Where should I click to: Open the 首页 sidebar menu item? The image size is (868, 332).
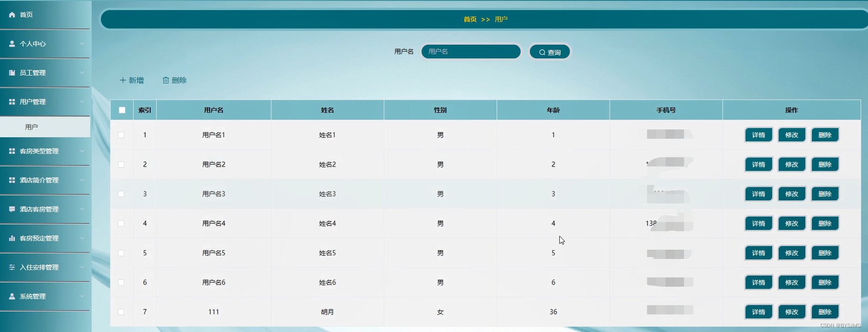pos(45,15)
